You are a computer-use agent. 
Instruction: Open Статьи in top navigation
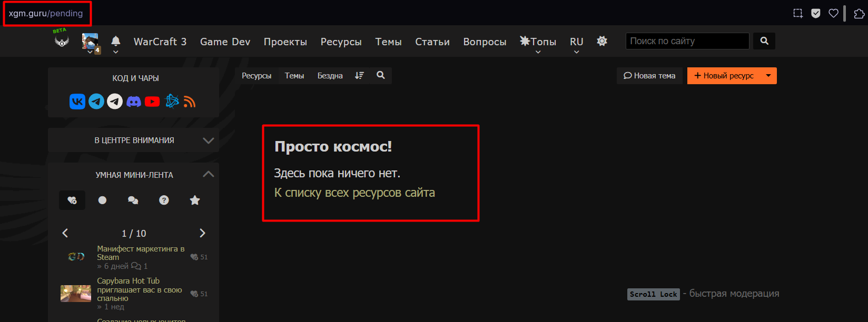pos(432,42)
